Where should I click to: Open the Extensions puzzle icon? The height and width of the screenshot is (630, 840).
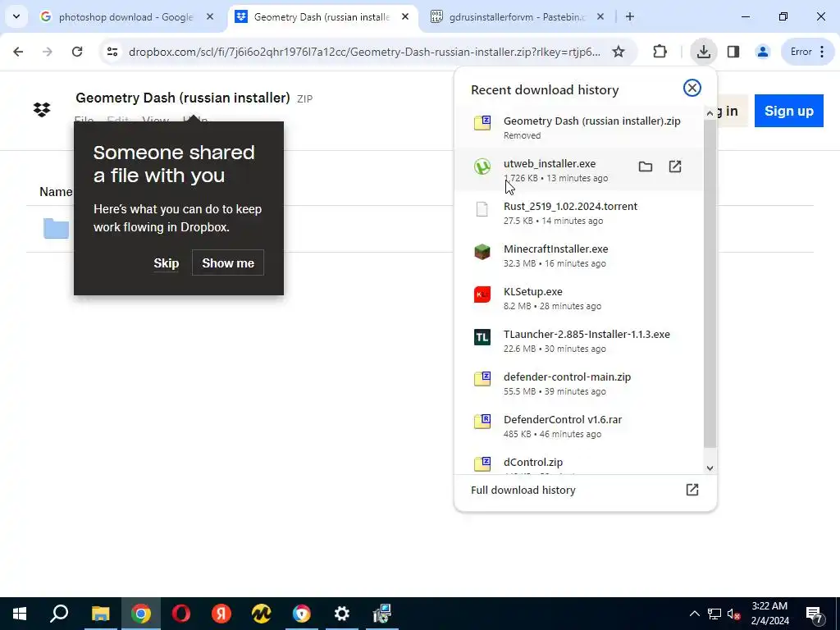[660, 52]
